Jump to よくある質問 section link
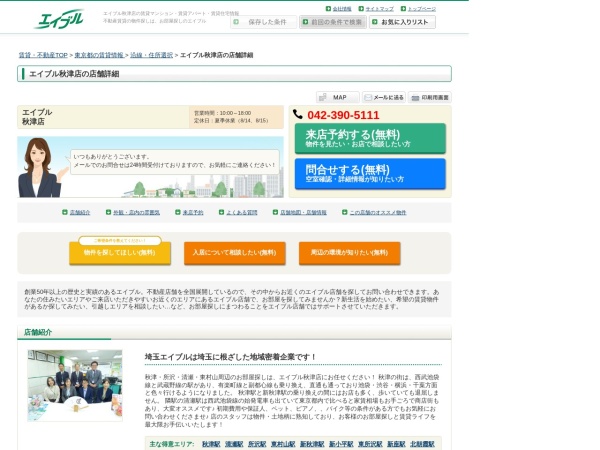 tap(241, 212)
